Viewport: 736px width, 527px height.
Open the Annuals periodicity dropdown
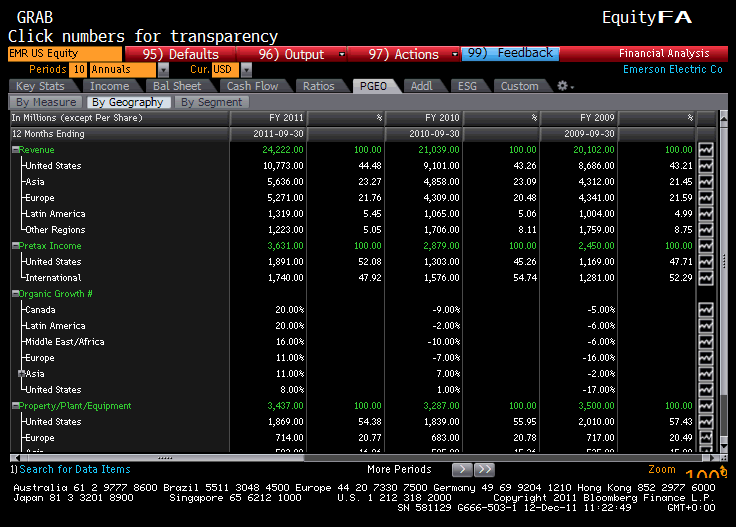pos(129,70)
